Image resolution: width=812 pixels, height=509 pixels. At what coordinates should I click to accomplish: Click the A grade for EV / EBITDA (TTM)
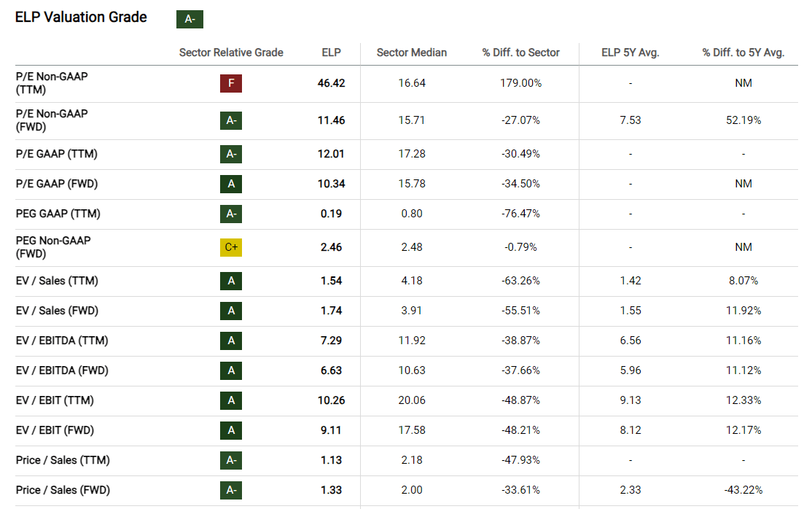(x=231, y=341)
